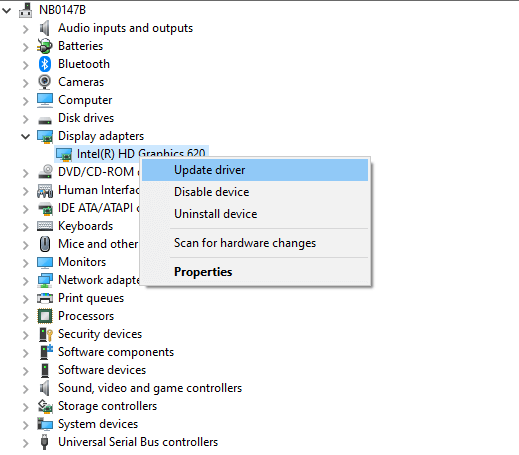
Task: Select the Print queues label
Action: coord(91,298)
